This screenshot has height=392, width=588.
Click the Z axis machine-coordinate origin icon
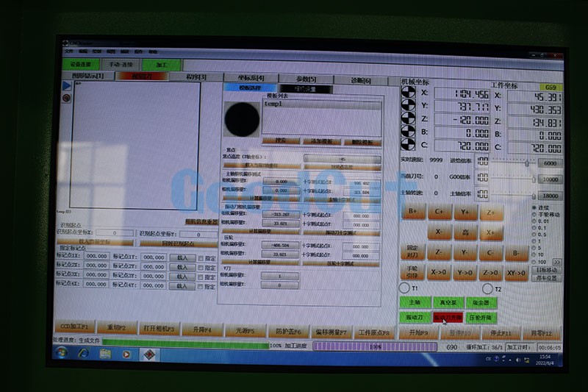pos(409,118)
